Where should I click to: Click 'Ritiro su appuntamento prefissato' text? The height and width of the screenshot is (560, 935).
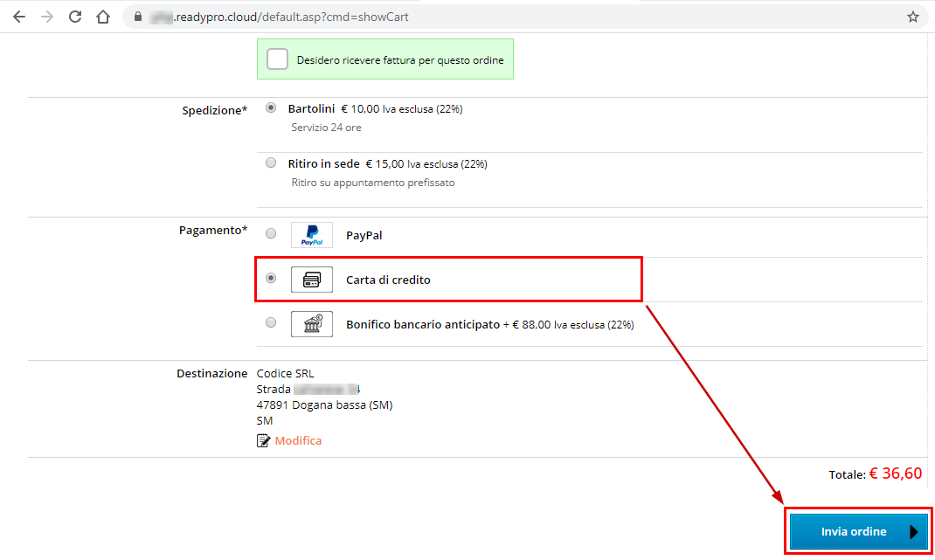click(373, 183)
